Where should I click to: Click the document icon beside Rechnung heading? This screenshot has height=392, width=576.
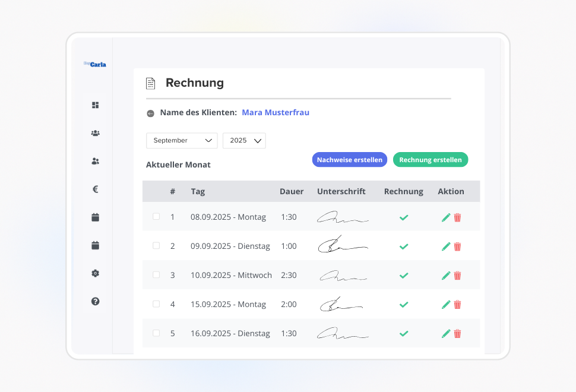[x=151, y=83]
